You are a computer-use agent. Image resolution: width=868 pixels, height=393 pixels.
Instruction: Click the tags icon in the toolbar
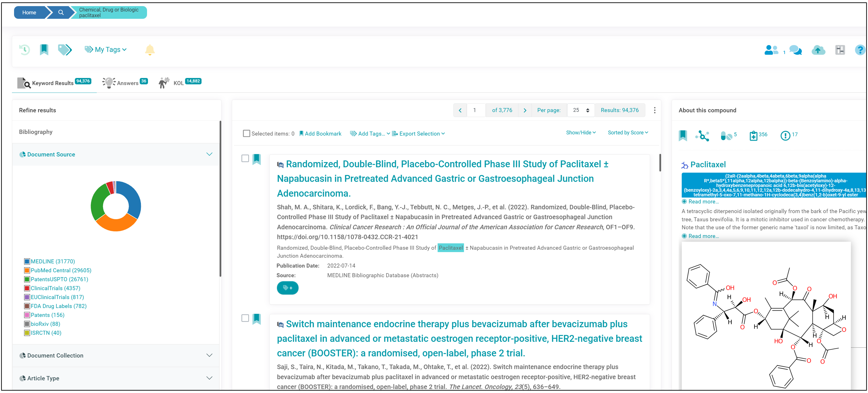[x=65, y=50]
